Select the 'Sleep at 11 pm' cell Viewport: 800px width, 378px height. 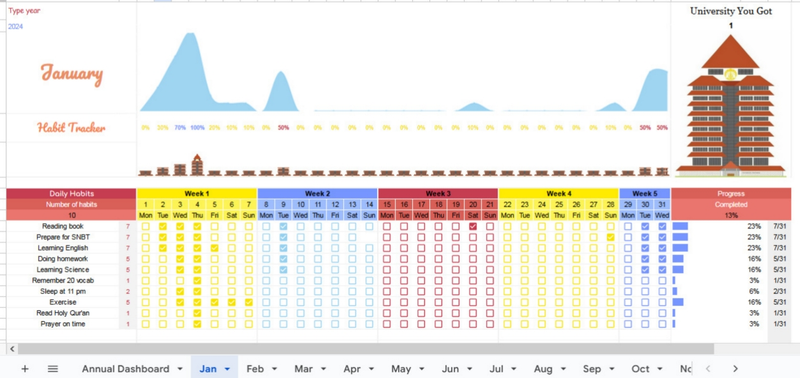point(63,291)
